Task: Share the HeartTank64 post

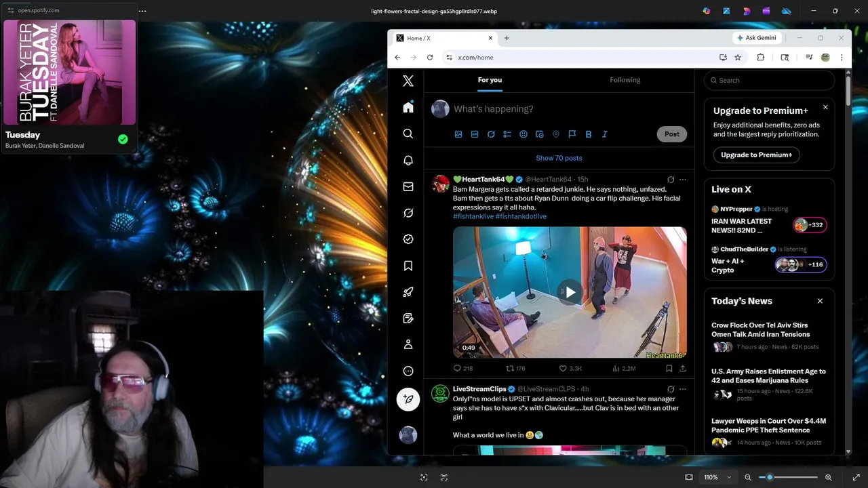Action: tap(683, 369)
